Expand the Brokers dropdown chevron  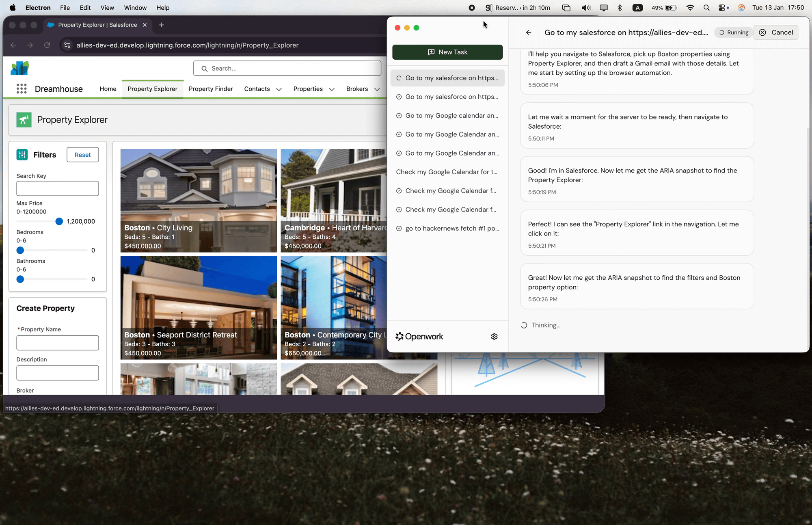[x=377, y=89]
